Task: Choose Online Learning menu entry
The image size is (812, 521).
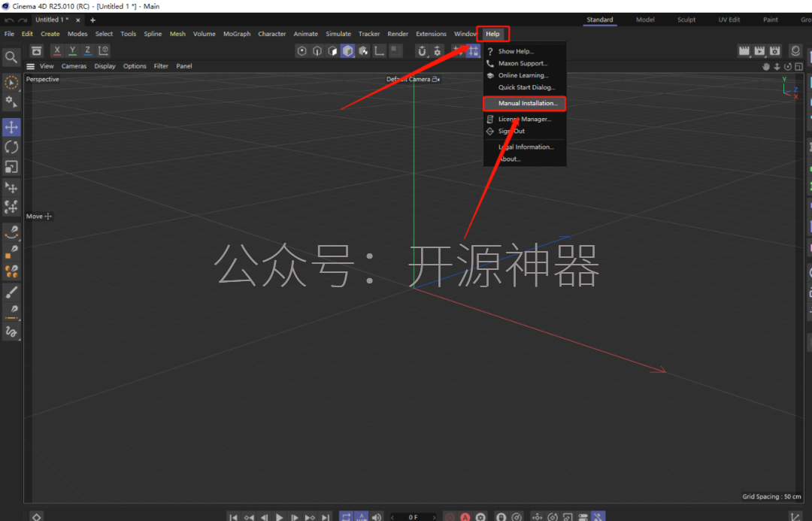Action: (524, 75)
